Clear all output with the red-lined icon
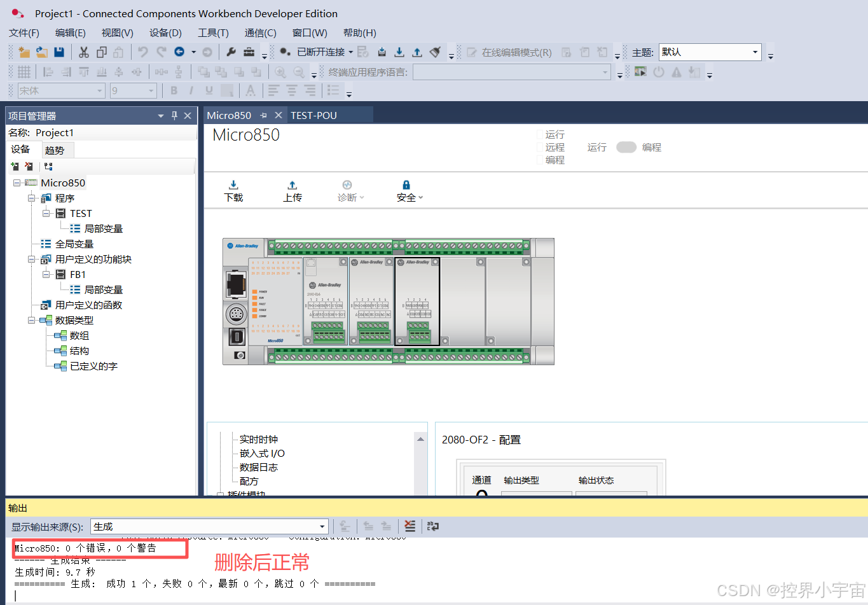This screenshot has height=605, width=868. tap(410, 526)
